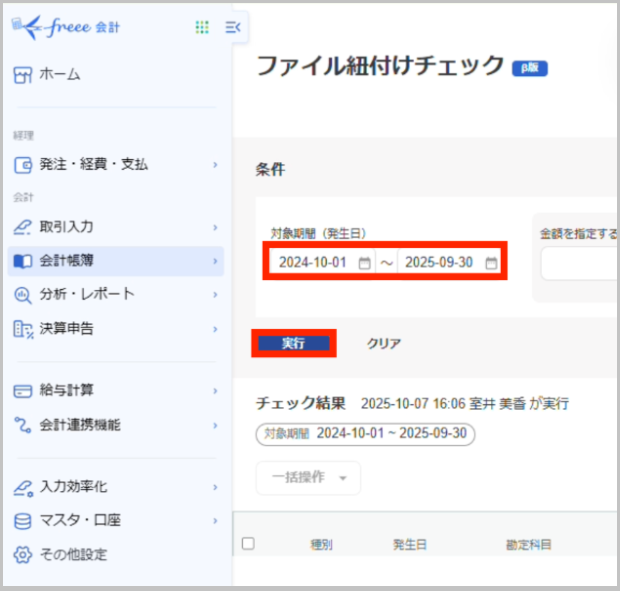Click the 対象期間（発生日）label
Viewport: 620px width, 591px height.
click(318, 234)
